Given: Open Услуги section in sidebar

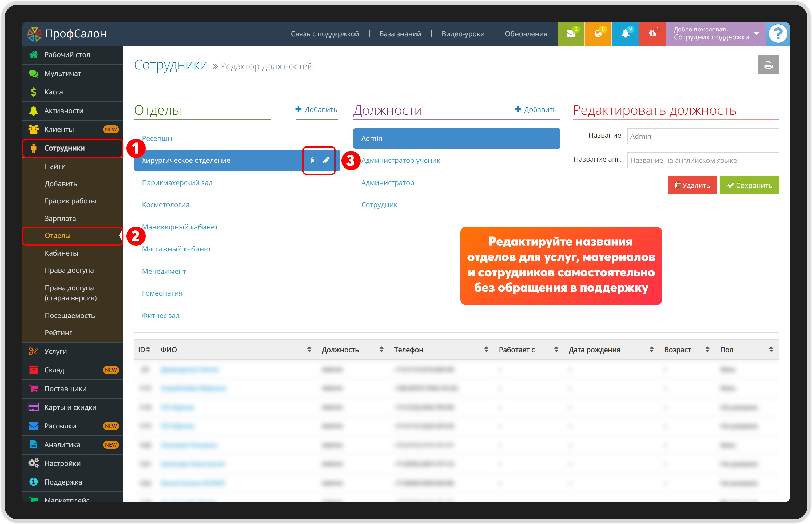Looking at the screenshot, I should pos(73,351).
